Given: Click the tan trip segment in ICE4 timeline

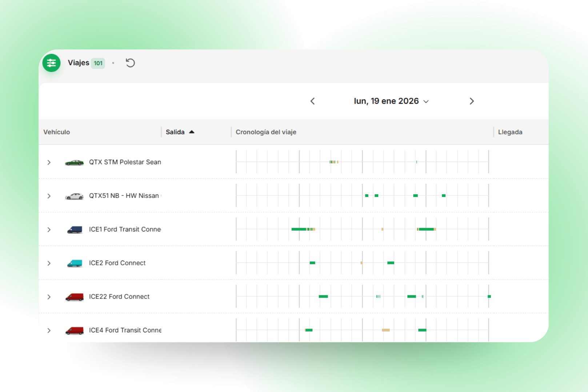Looking at the screenshot, I should click(x=385, y=330).
